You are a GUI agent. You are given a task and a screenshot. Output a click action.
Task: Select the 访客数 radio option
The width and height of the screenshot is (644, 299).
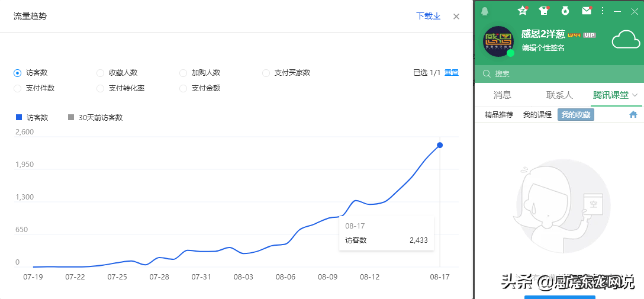(17, 73)
